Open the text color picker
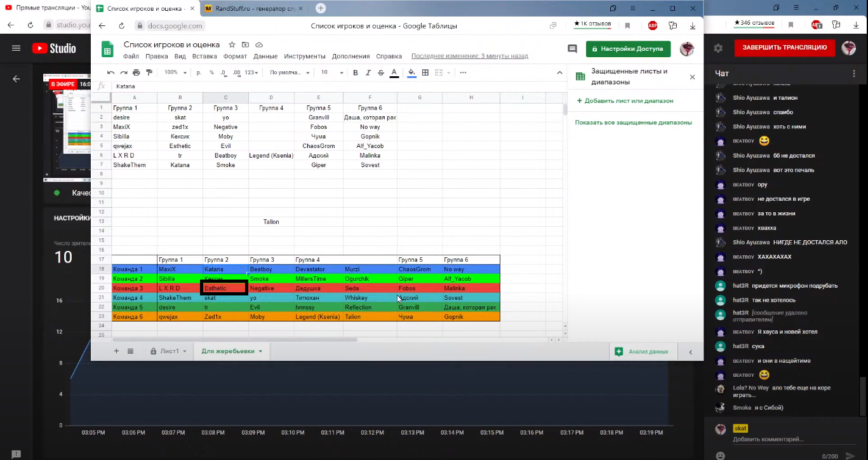The image size is (868, 460). coord(394,72)
